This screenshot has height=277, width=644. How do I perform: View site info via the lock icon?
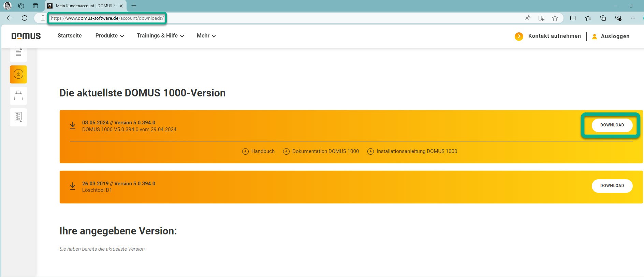pyautogui.click(x=43, y=18)
